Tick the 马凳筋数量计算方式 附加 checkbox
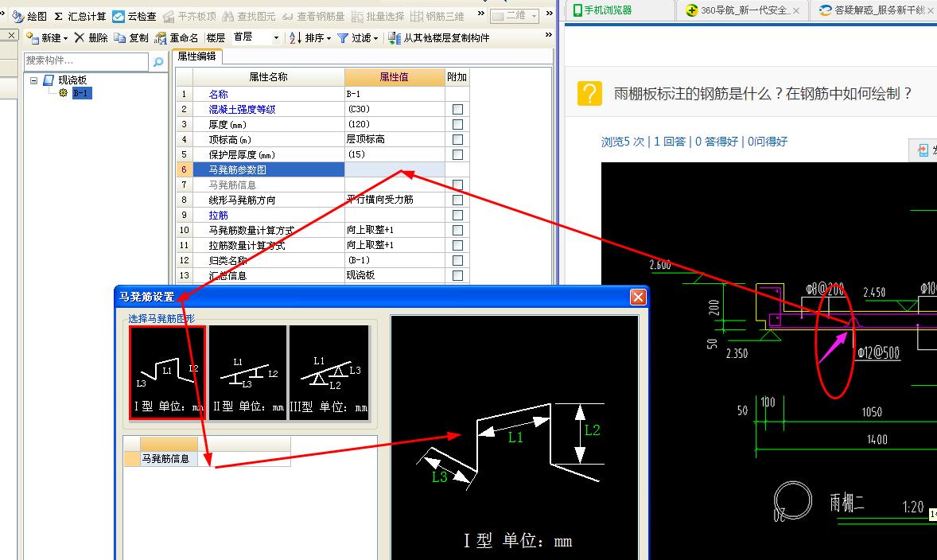The image size is (937, 560). coord(457,230)
